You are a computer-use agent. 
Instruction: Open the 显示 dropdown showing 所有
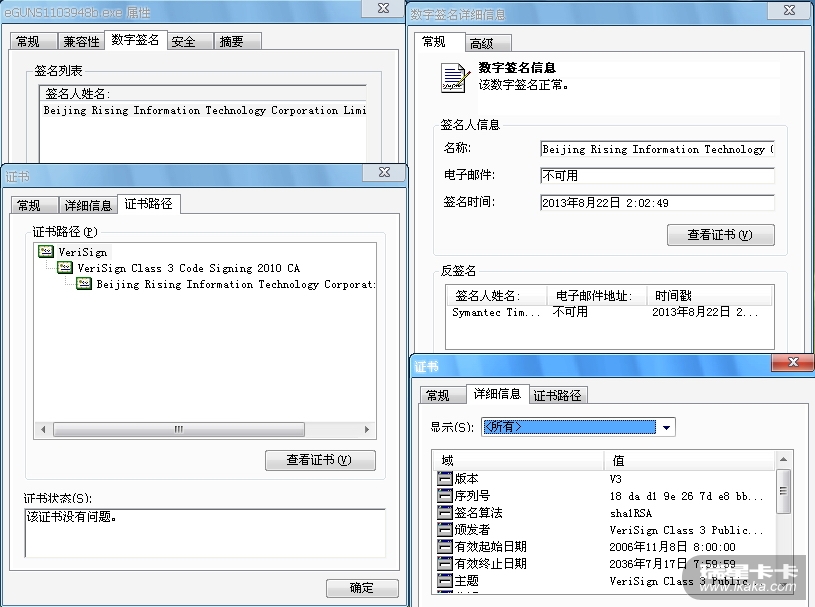[x=577, y=427]
